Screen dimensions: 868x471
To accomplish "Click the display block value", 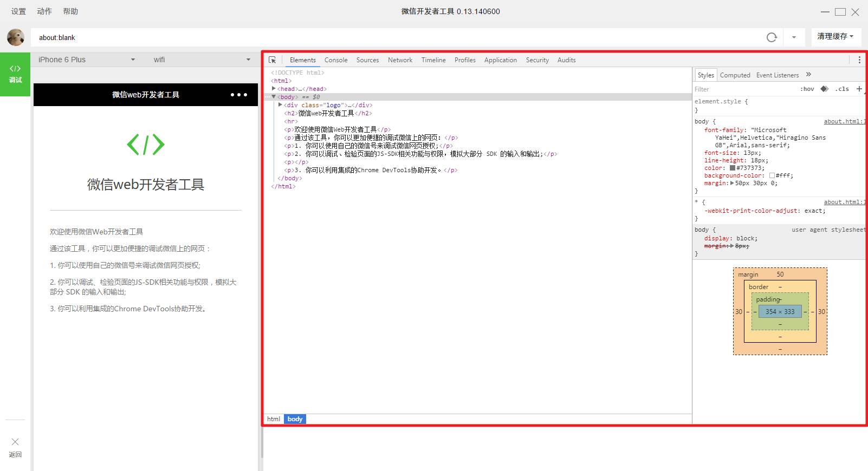I will pos(746,239).
